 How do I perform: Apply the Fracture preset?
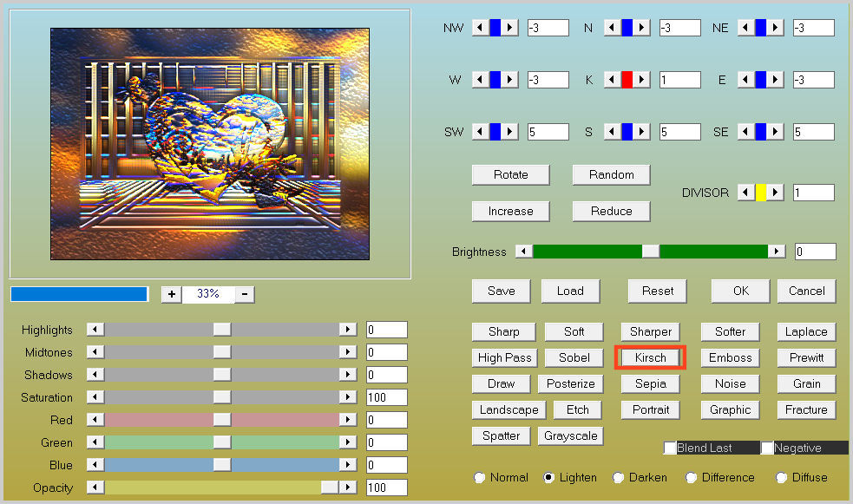point(806,410)
